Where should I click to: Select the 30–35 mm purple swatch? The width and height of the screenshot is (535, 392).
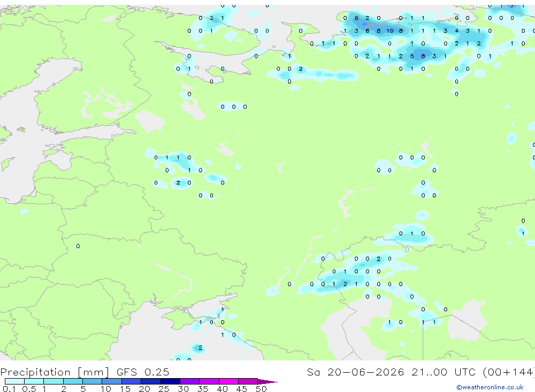[190, 381]
